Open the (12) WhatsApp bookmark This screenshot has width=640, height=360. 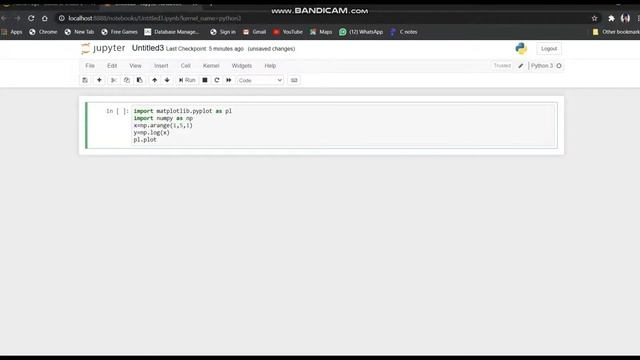coord(361,32)
